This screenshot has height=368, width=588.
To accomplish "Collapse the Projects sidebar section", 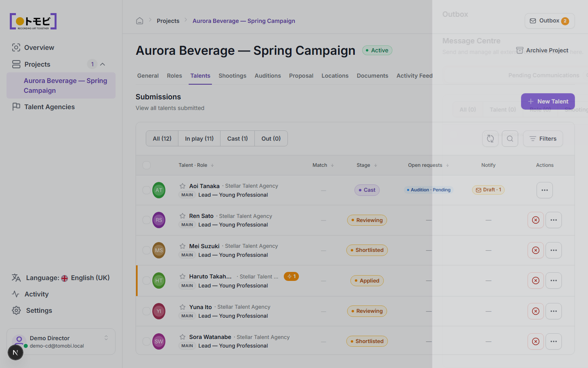I will (102, 64).
